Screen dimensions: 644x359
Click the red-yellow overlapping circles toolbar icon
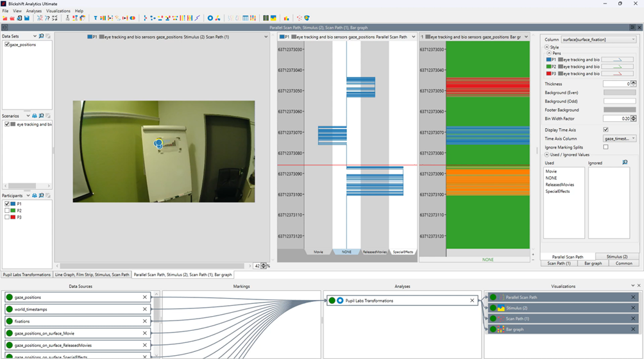(133, 18)
